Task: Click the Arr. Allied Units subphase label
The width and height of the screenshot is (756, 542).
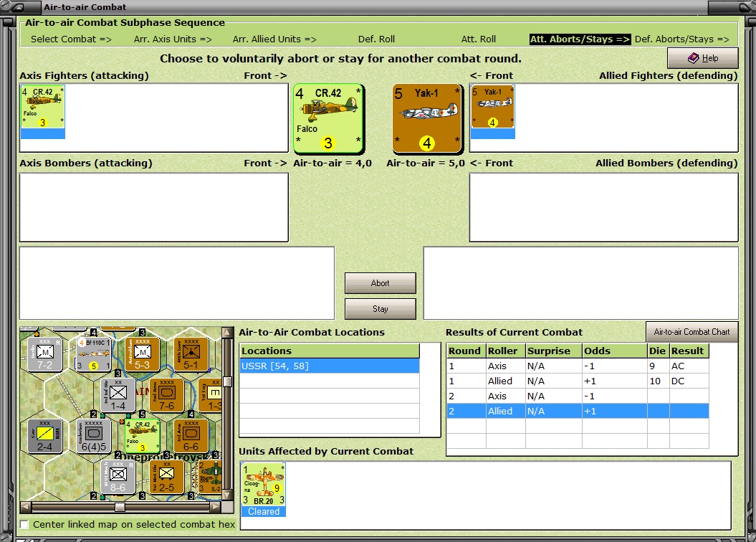Action: 274,39
